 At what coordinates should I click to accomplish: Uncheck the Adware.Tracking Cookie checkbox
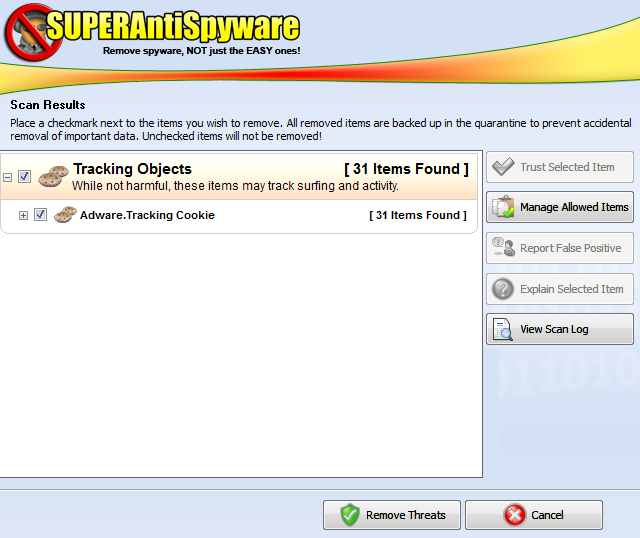41,215
